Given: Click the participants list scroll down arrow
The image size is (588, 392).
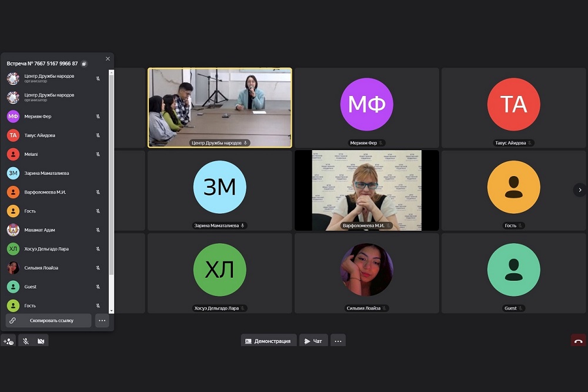Looking at the screenshot, I should (x=112, y=310).
